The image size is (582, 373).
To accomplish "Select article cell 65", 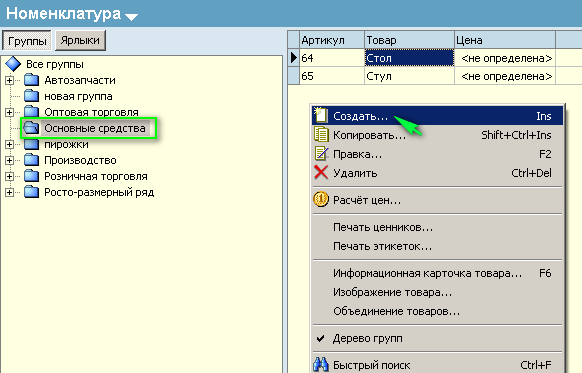I will pyautogui.click(x=331, y=76).
